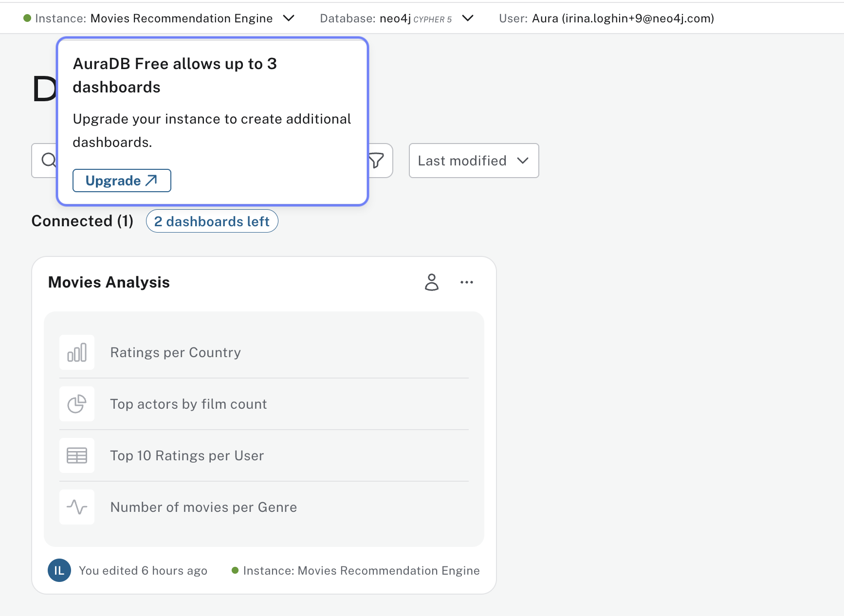Image resolution: width=844 pixels, height=616 pixels.
Task: Click the magnifying glass search icon
Action: pyautogui.click(x=49, y=160)
